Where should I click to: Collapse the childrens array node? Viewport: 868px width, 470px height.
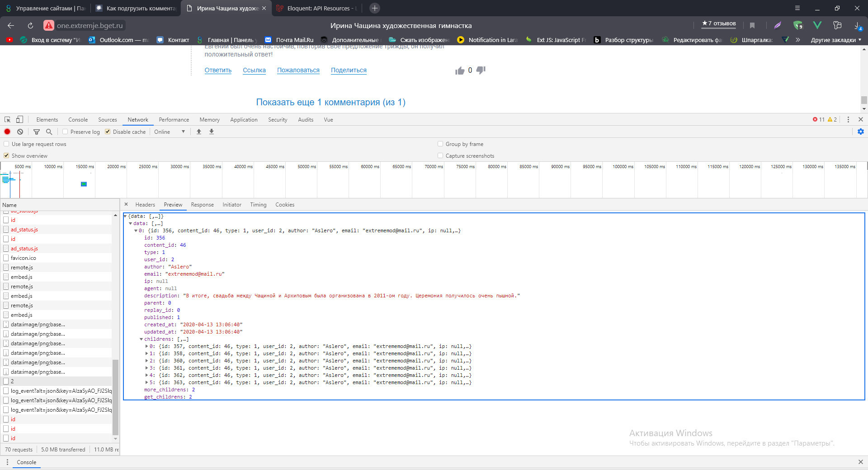(141, 339)
